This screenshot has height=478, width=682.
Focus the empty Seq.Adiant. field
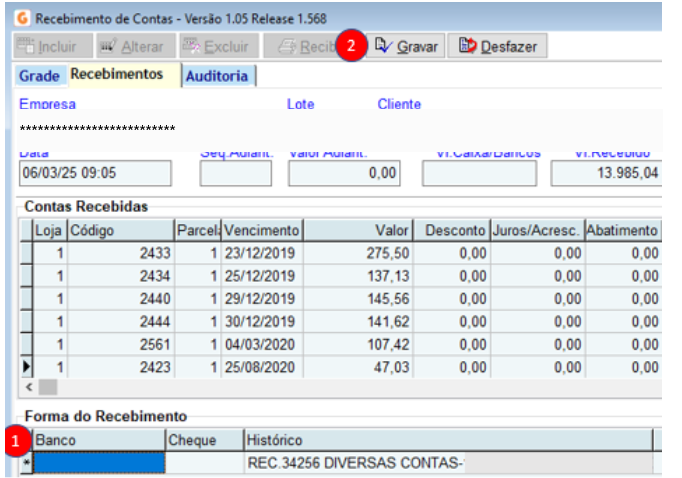click(x=236, y=173)
